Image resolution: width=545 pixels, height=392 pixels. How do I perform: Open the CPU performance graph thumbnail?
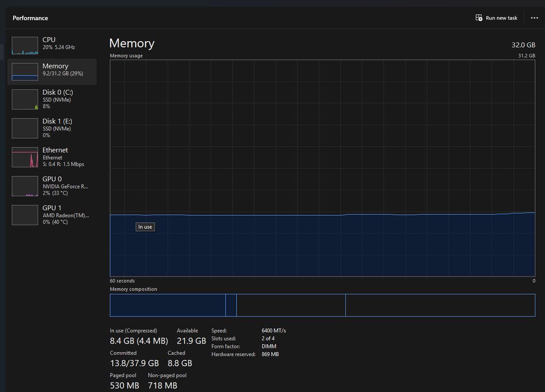pos(25,46)
